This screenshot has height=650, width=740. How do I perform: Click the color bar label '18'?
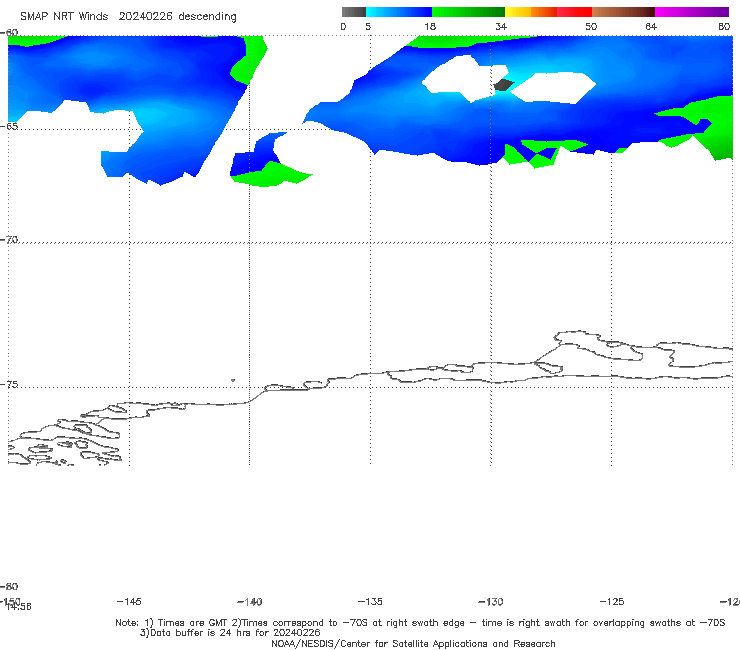pos(429,27)
